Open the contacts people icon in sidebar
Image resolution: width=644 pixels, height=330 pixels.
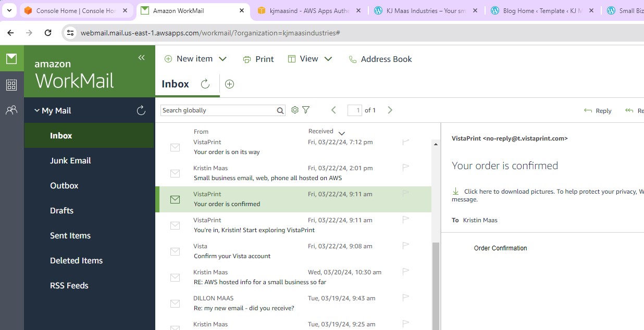pos(11,110)
